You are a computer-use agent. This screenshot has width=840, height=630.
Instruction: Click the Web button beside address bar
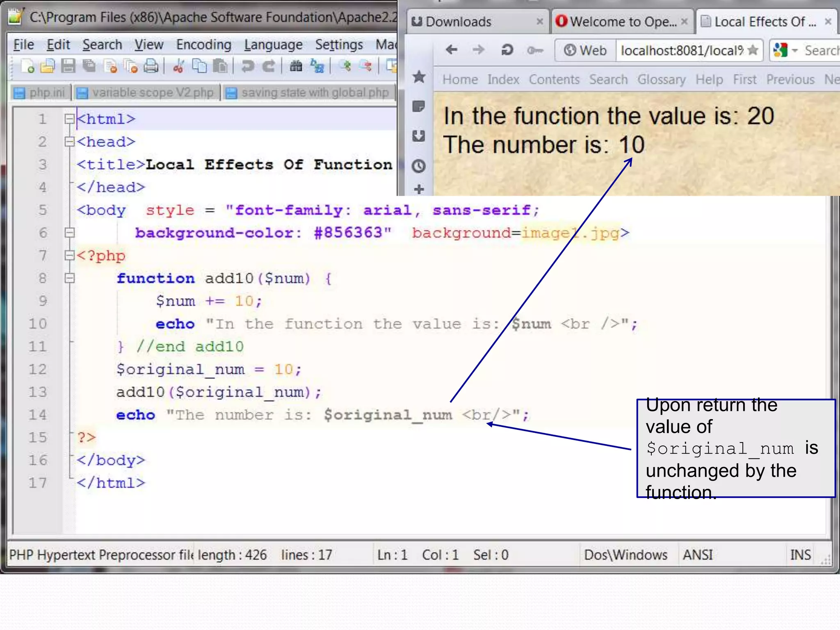tap(585, 50)
